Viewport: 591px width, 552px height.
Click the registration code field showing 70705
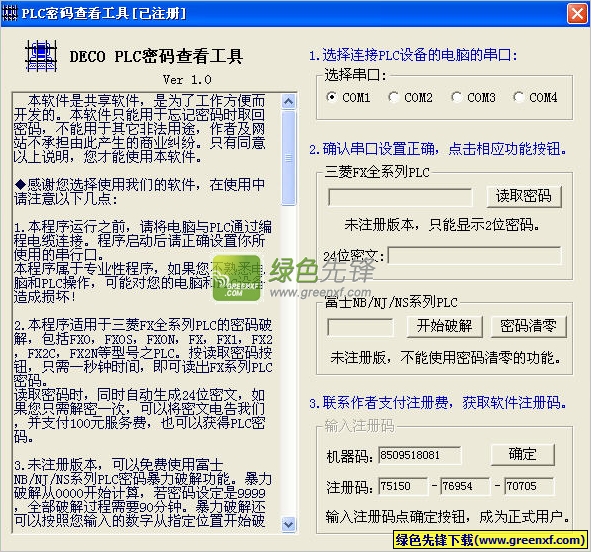[530, 486]
